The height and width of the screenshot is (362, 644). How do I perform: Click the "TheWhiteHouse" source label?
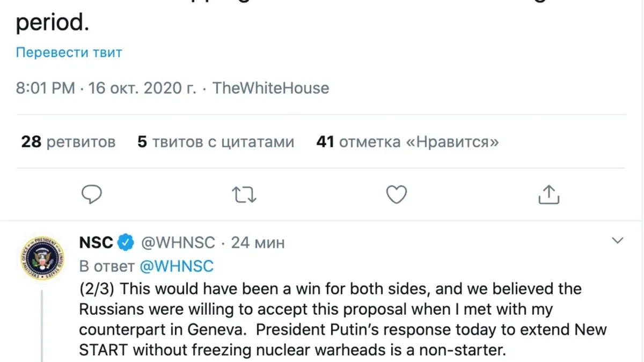coord(271,88)
